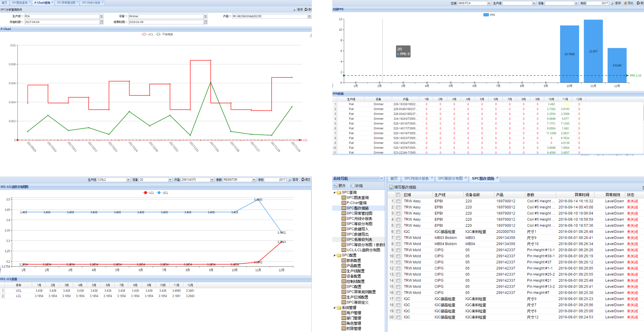The height and width of the screenshot is (332, 644).
Task: Click 开始时间 input field 2017-04-04
Action: coord(62,22)
